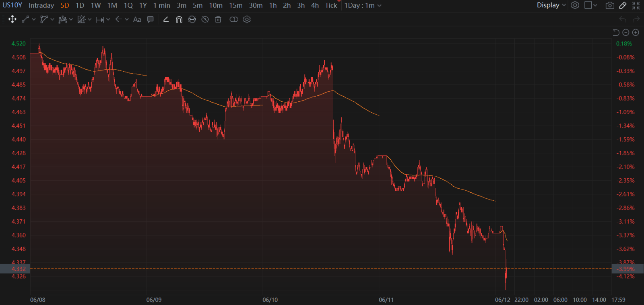Reset the chart zoom view
The height and width of the screenshot is (305, 644).
point(616,33)
